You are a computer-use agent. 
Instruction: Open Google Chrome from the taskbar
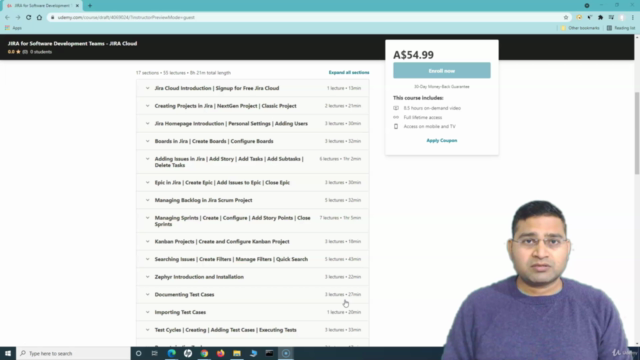(204, 353)
